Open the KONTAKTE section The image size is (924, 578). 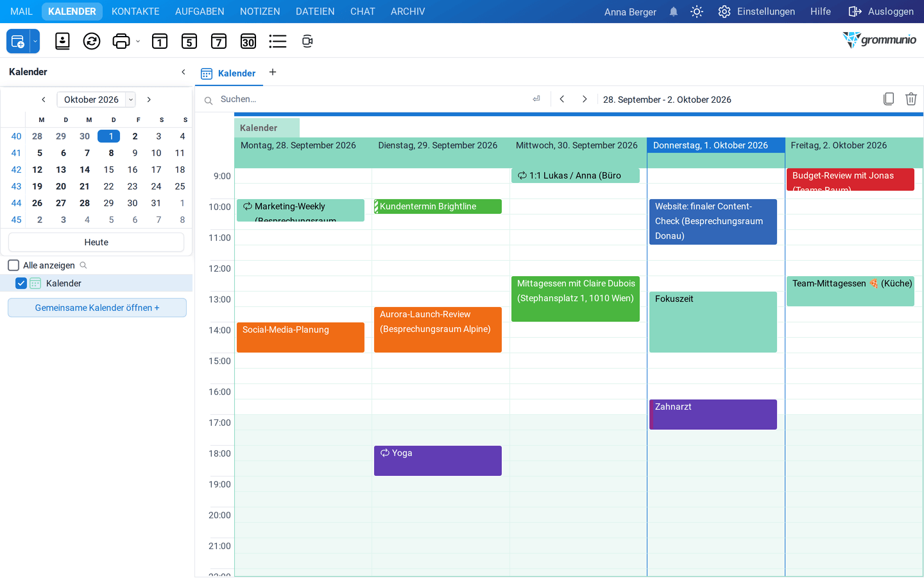pos(135,12)
